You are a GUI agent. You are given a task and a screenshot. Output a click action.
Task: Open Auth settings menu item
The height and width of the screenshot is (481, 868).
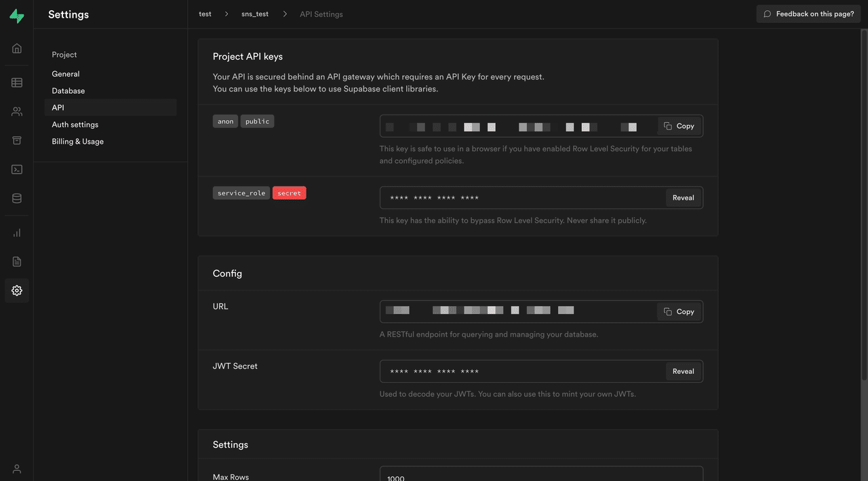point(75,125)
